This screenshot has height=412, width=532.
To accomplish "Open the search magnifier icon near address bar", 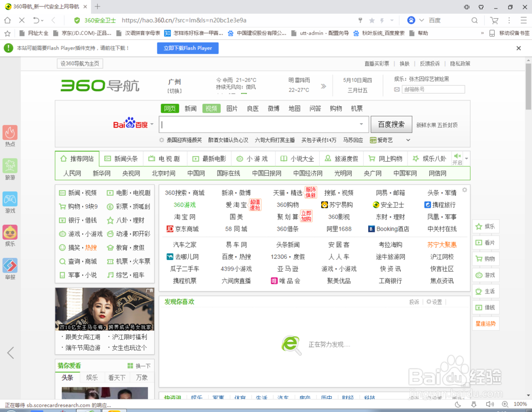I will pos(474,20).
